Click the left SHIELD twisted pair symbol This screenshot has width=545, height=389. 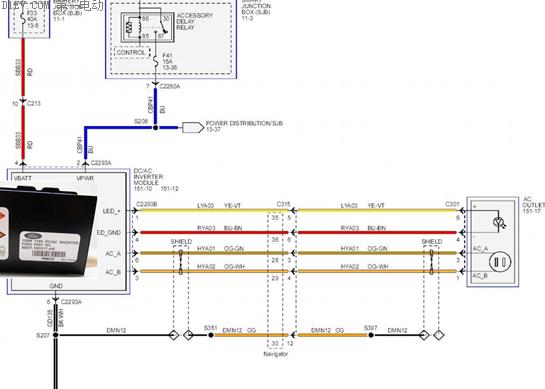click(x=181, y=262)
